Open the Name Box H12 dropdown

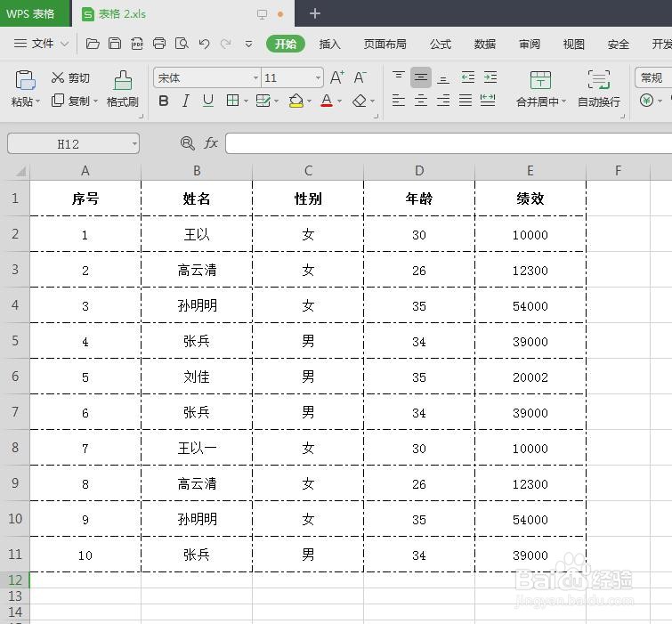134,143
